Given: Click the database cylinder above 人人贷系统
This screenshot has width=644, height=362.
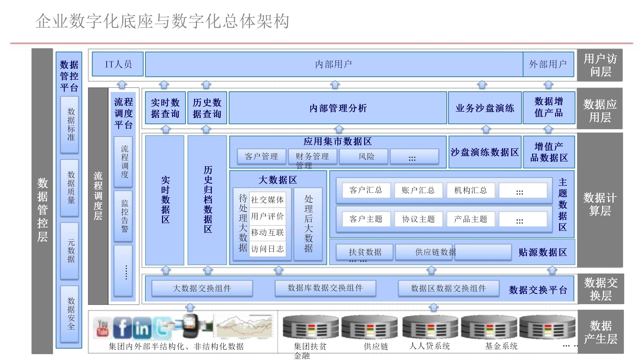Looking at the screenshot, I should [x=430, y=327].
